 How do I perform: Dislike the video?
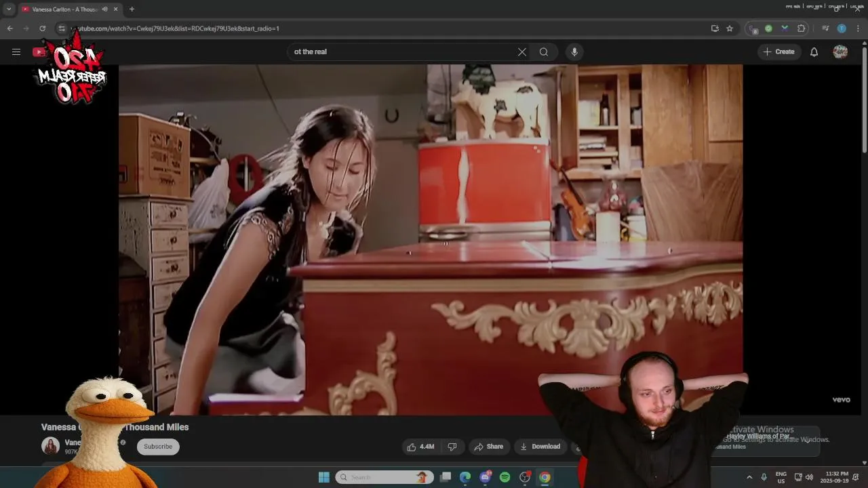click(x=452, y=447)
